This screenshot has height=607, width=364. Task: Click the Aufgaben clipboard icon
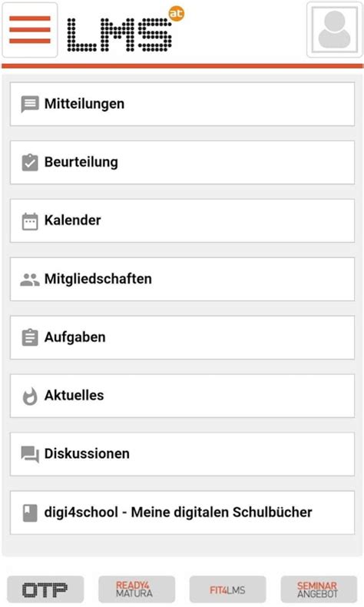coord(30,337)
